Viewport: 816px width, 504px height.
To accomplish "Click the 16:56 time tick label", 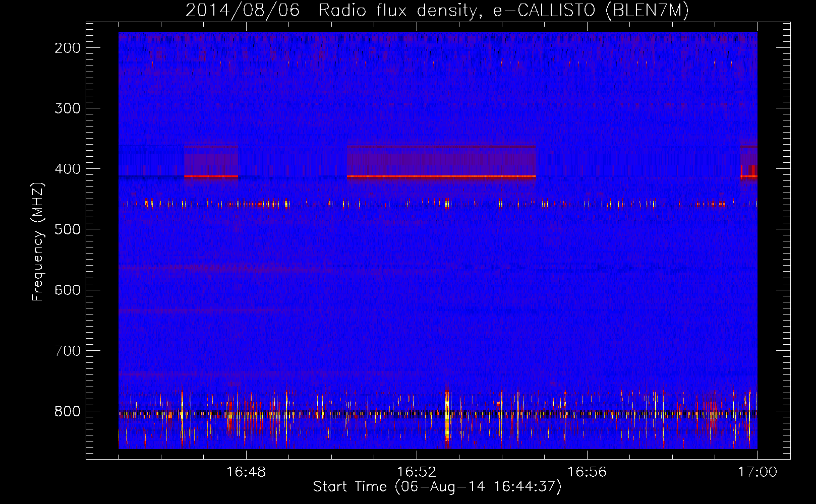I will 587,472.
